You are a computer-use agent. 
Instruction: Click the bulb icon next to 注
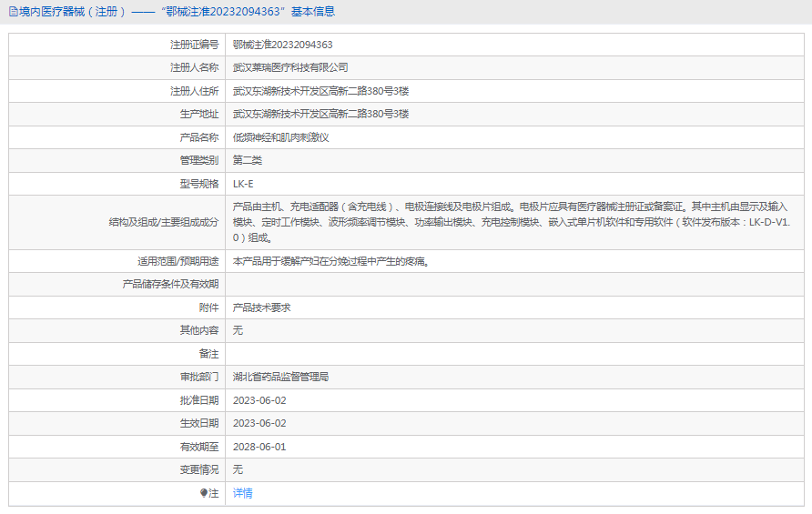204,493
